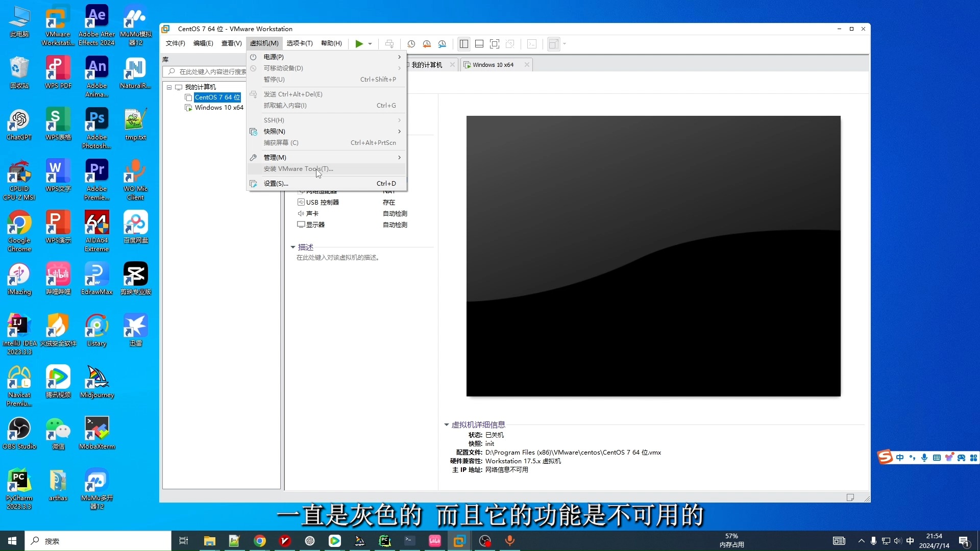Close the Windows 10 x64 tab
Screen dimensions: 980x551
(x=527, y=65)
